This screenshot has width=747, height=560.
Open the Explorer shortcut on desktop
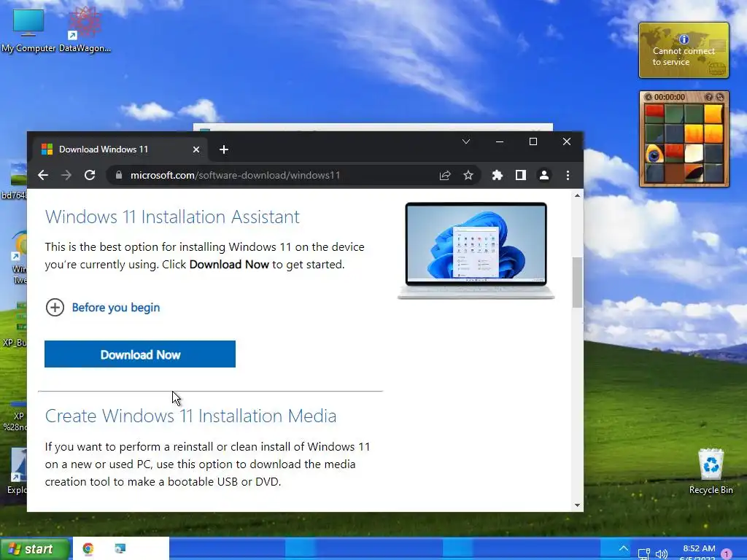pos(18,470)
